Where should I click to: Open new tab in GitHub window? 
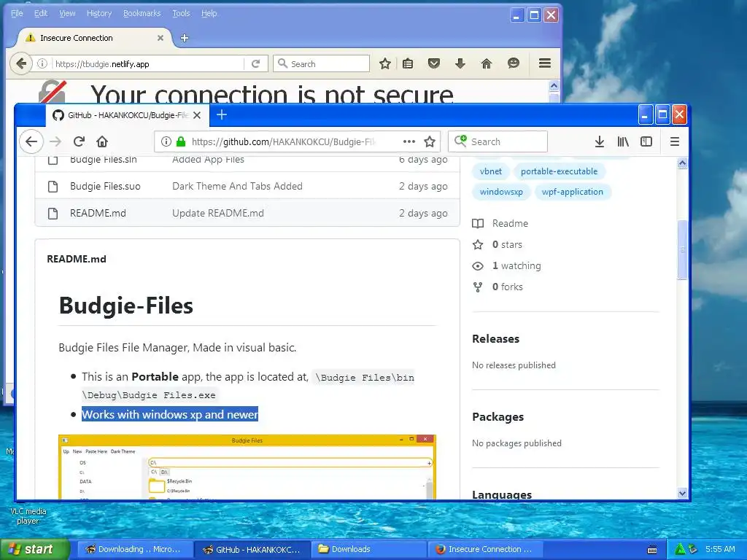click(222, 114)
